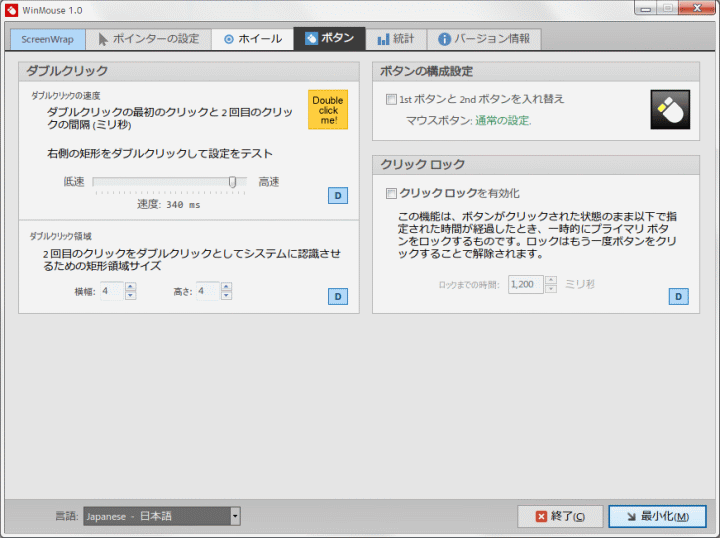This screenshot has width=720, height=538.
Task: Select the ボタン tab
Action: pyautogui.click(x=329, y=38)
